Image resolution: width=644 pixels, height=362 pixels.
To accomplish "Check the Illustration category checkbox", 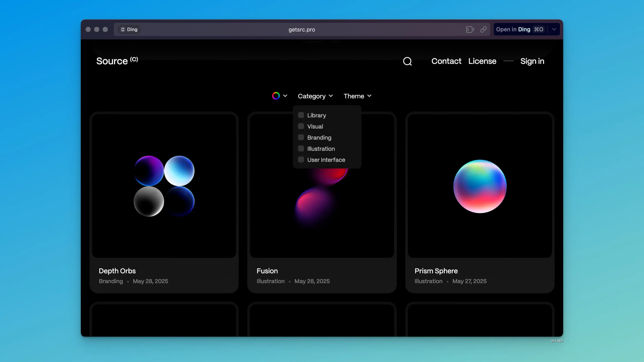I will point(301,149).
